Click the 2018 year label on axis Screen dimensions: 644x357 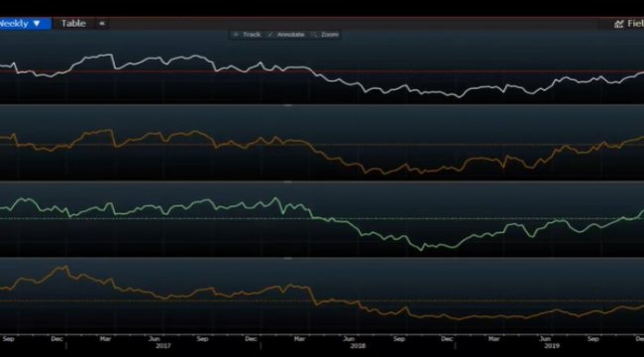coord(358,346)
